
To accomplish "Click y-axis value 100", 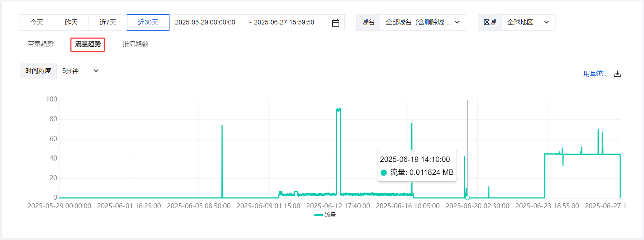I will pos(51,99).
